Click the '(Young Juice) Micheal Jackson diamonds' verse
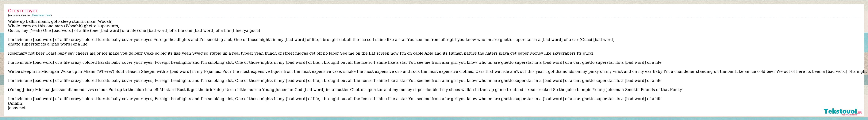This screenshot has height=120, width=868. 345,90
